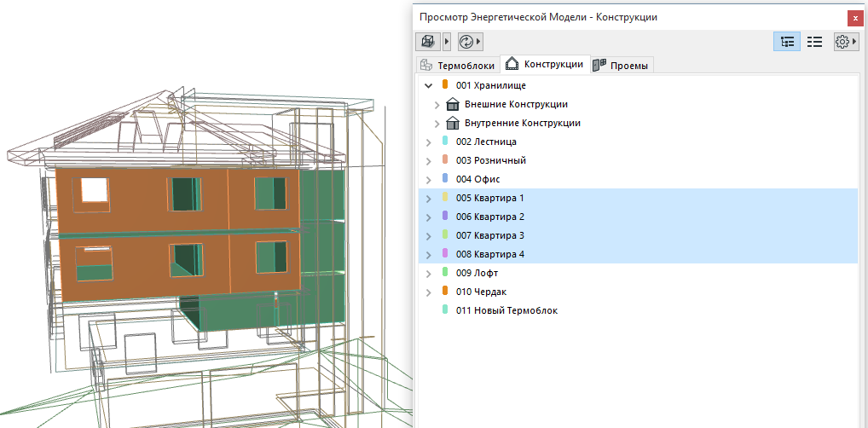The image size is (868, 428).
Task: Select 011 Новый Термоблок in the list
Action: pyautogui.click(x=506, y=310)
